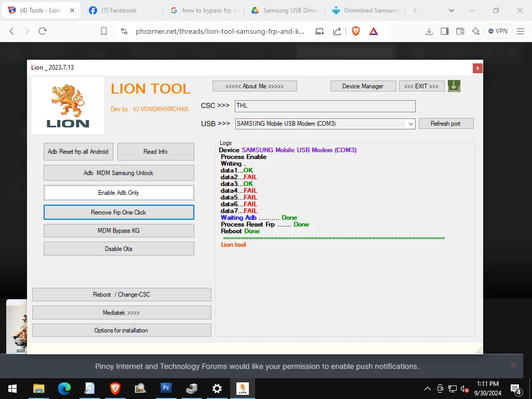Switch to the Facebook tab
This screenshot has height=399, width=532.
(x=118, y=10)
